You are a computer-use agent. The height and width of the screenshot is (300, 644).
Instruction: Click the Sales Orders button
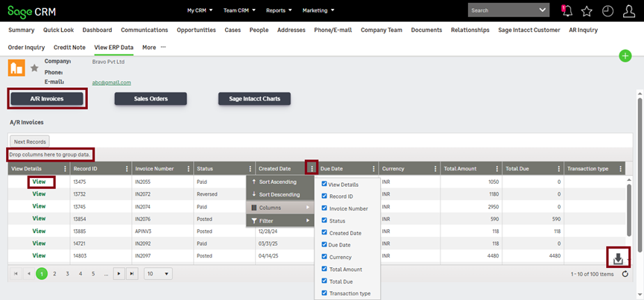point(151,98)
